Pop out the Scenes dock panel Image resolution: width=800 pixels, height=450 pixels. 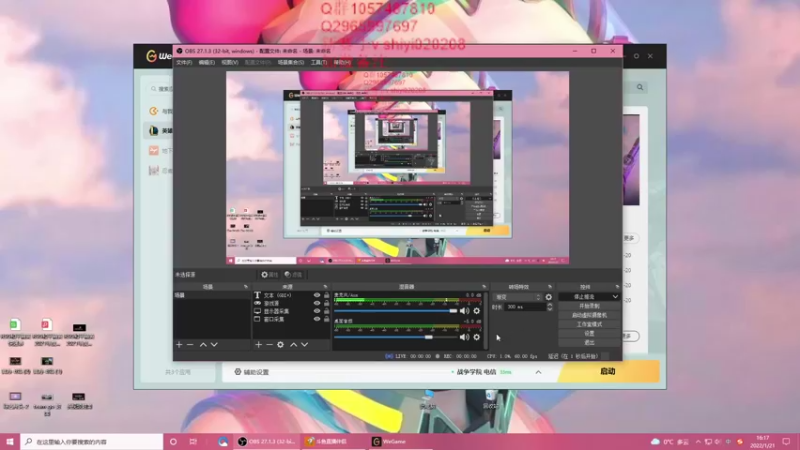245,287
